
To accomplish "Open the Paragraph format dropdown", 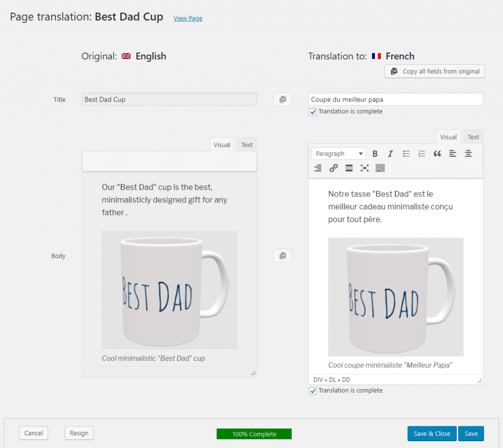I will pos(338,153).
